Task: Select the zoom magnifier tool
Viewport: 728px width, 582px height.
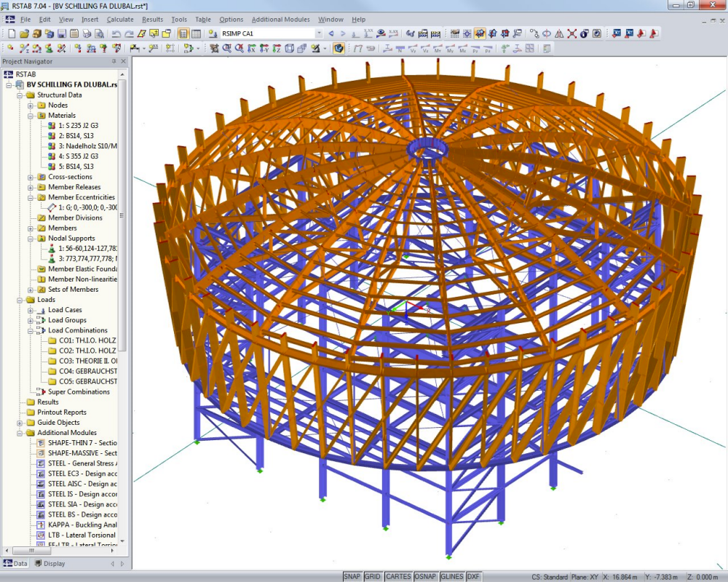Action: coord(226,49)
